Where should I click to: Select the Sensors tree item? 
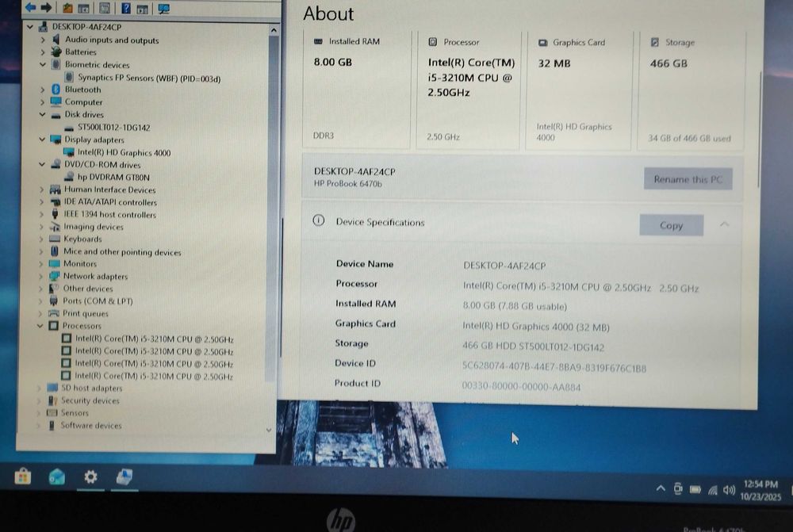click(75, 412)
